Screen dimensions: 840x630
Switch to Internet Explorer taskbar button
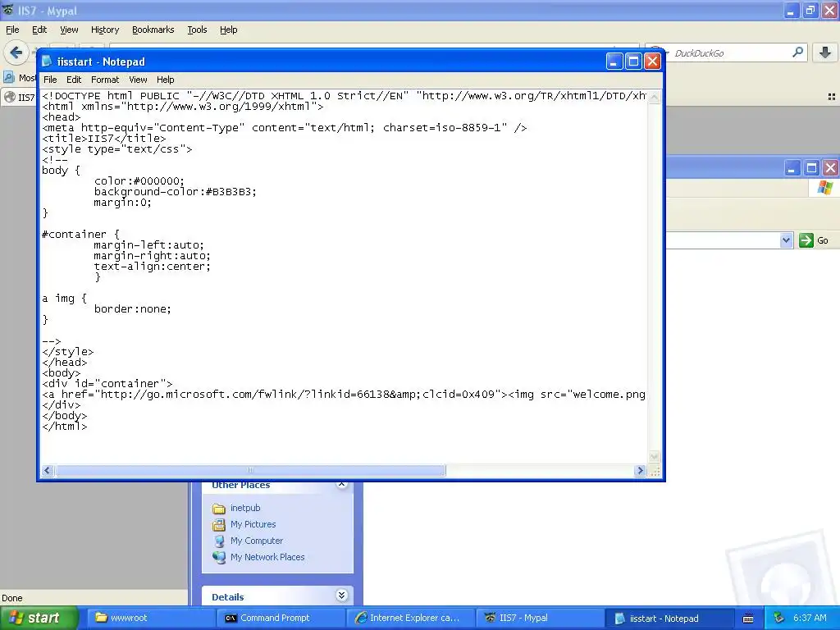point(410,618)
